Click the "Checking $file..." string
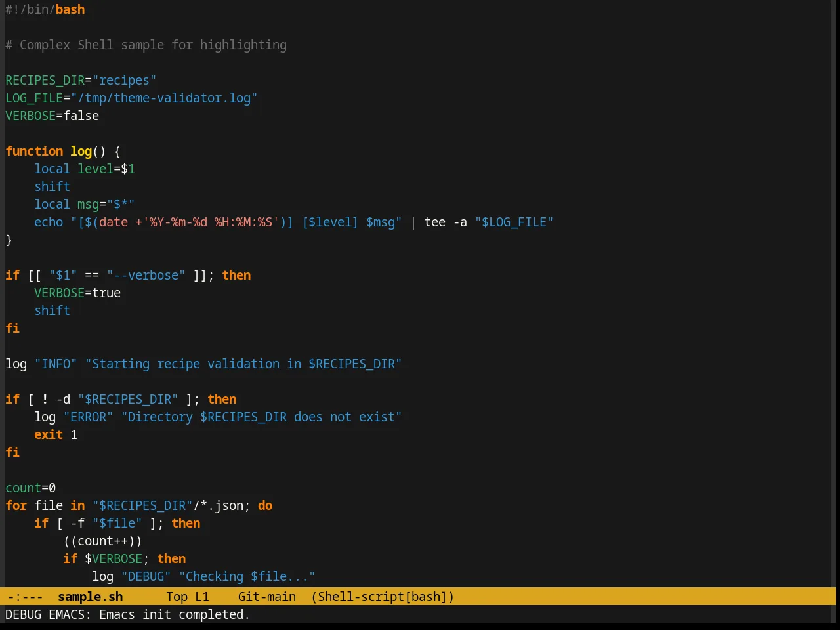This screenshot has height=630, width=840. (247, 576)
